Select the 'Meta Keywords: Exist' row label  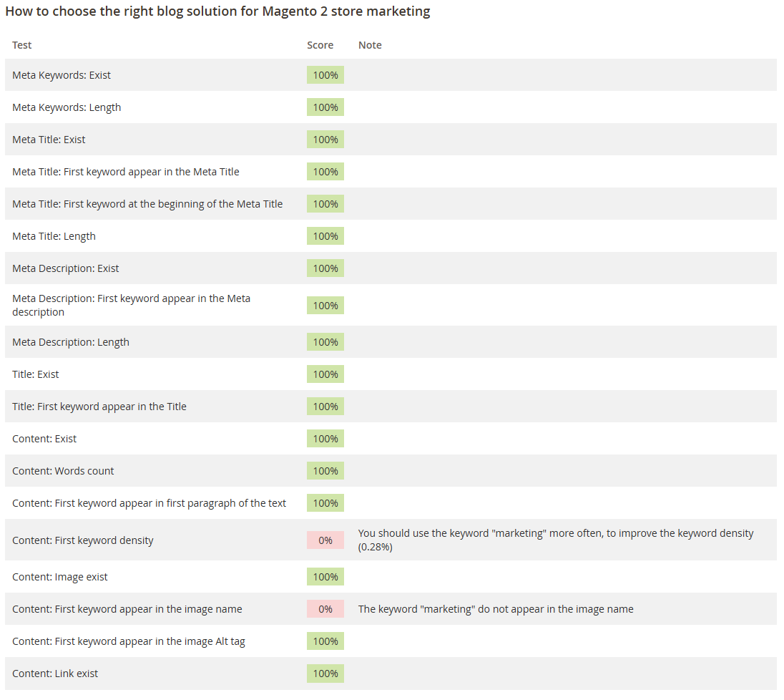pyautogui.click(x=62, y=75)
